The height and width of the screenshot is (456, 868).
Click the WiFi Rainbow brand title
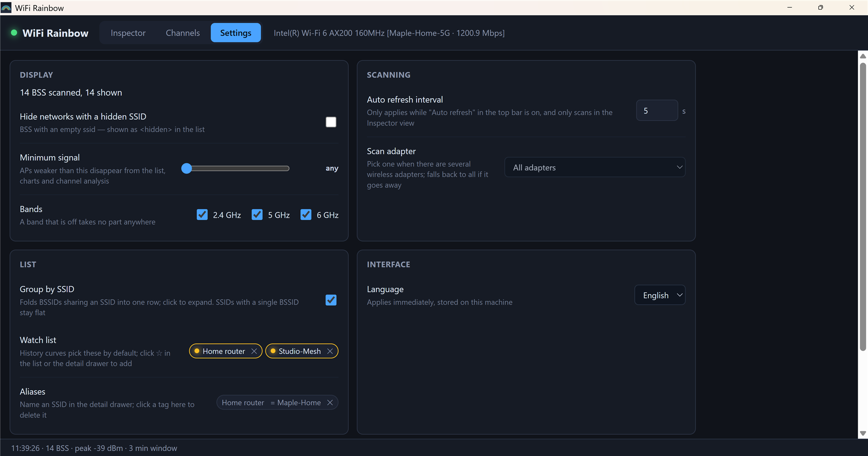(55, 33)
